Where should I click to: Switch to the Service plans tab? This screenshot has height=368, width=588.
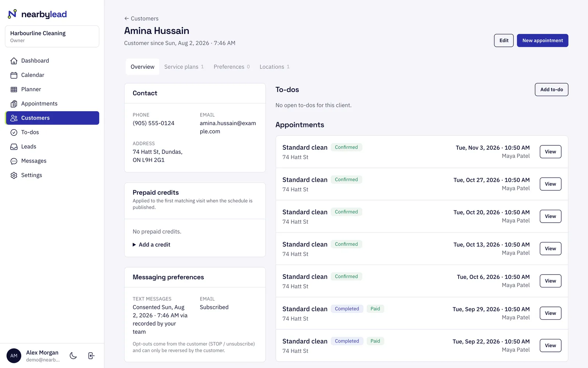click(x=184, y=67)
